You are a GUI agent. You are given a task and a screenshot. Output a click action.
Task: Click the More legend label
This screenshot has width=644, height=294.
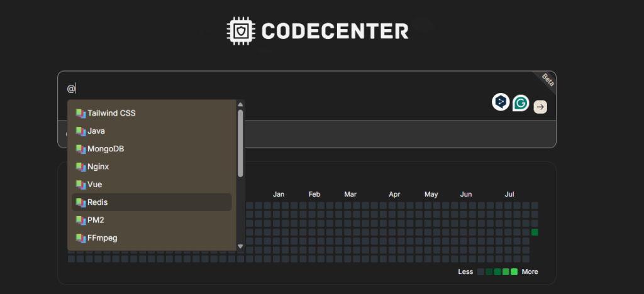pos(530,272)
